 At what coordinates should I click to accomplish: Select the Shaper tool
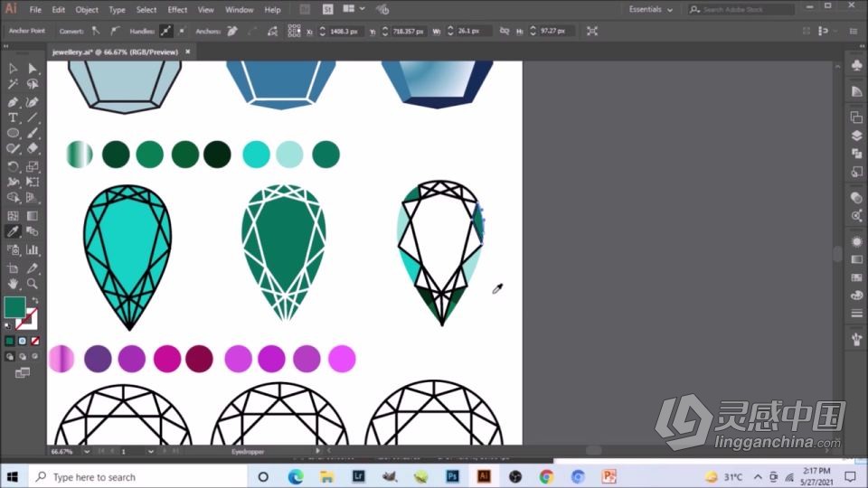(13, 148)
